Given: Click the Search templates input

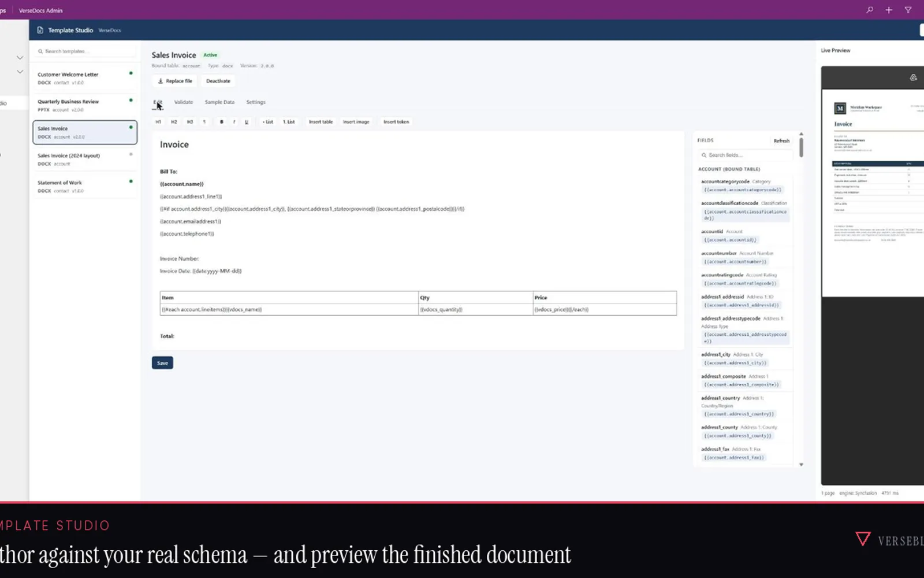Looking at the screenshot, I should point(84,51).
